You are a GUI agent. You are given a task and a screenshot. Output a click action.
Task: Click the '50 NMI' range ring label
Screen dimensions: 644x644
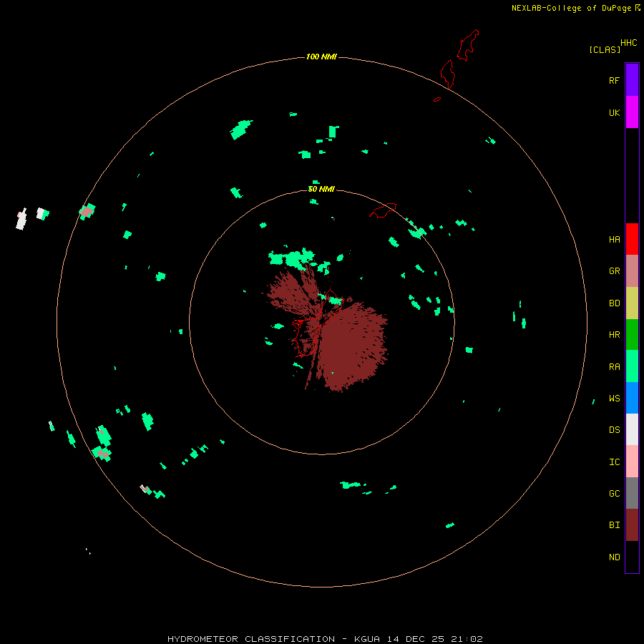pos(321,189)
